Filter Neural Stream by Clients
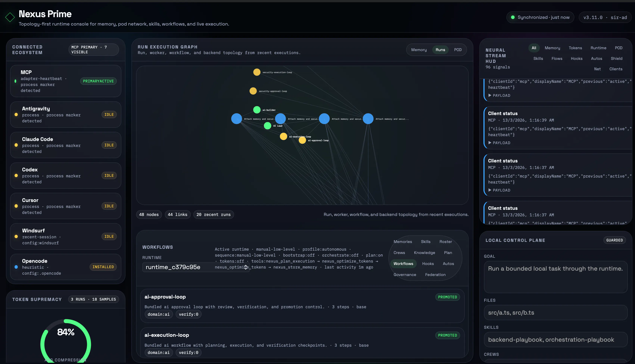 click(616, 69)
